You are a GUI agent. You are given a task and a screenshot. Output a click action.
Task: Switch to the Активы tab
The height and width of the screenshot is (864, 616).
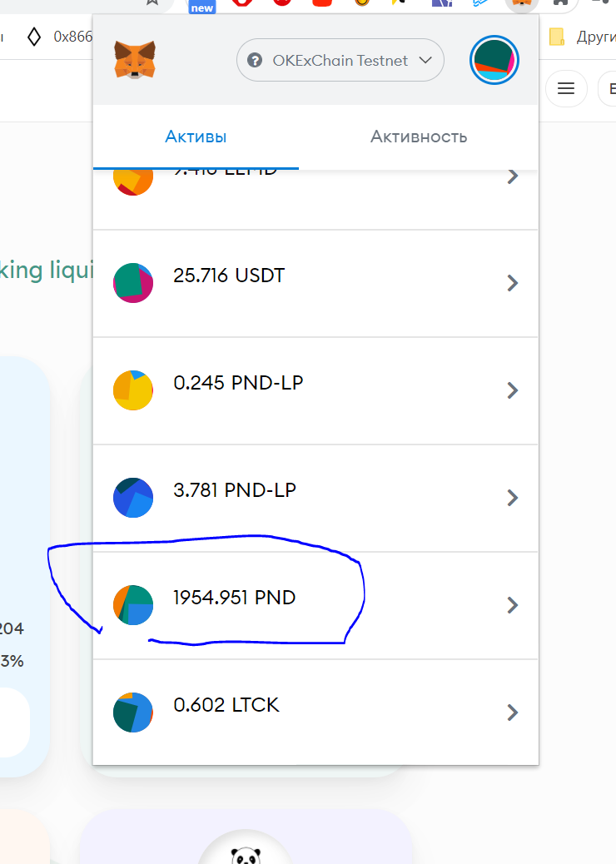point(196,137)
